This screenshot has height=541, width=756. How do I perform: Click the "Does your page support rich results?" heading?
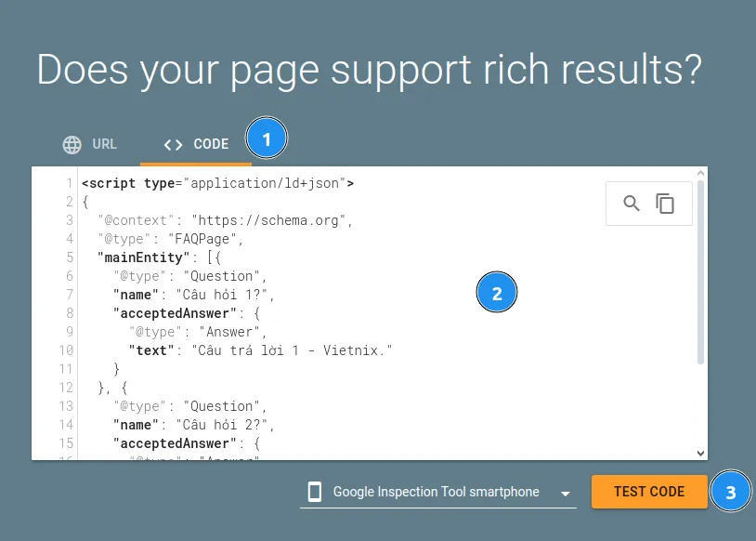coord(369,70)
